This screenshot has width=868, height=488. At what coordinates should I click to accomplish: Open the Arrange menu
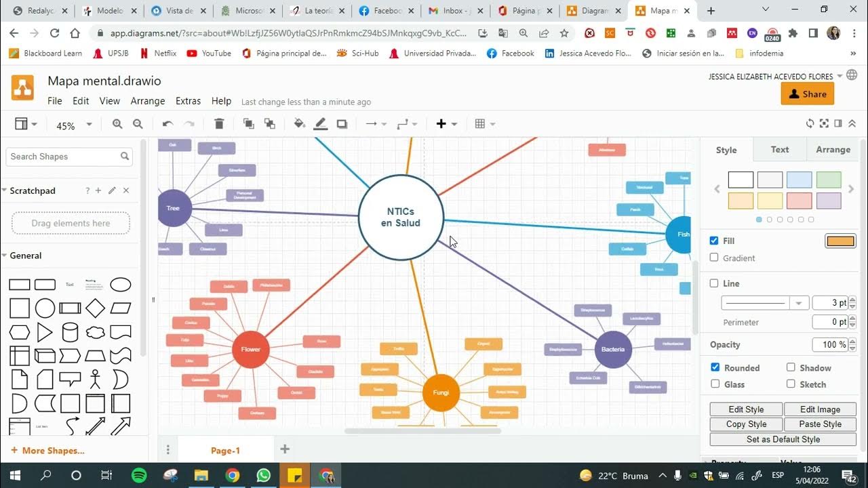[x=148, y=101]
